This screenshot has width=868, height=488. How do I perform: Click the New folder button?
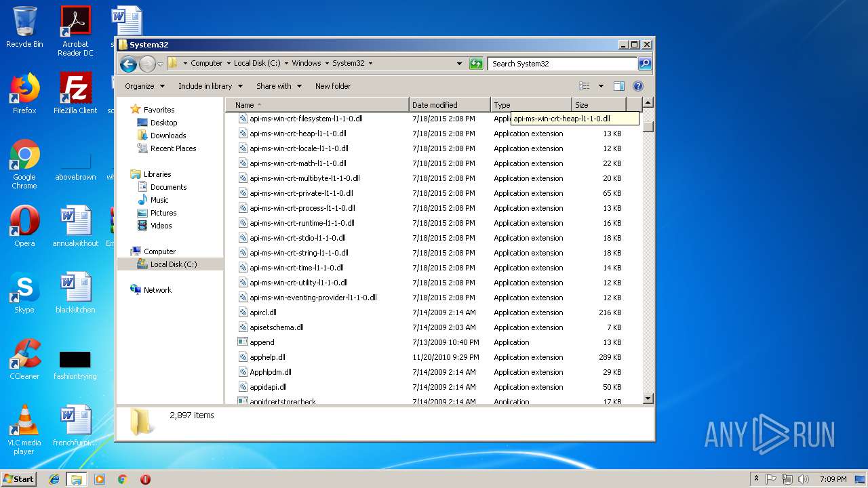tap(333, 86)
